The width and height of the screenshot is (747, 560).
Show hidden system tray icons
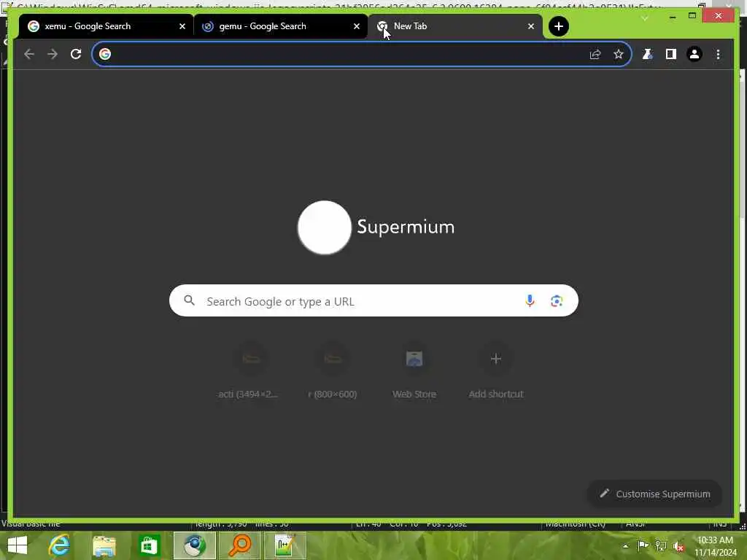pyautogui.click(x=625, y=546)
